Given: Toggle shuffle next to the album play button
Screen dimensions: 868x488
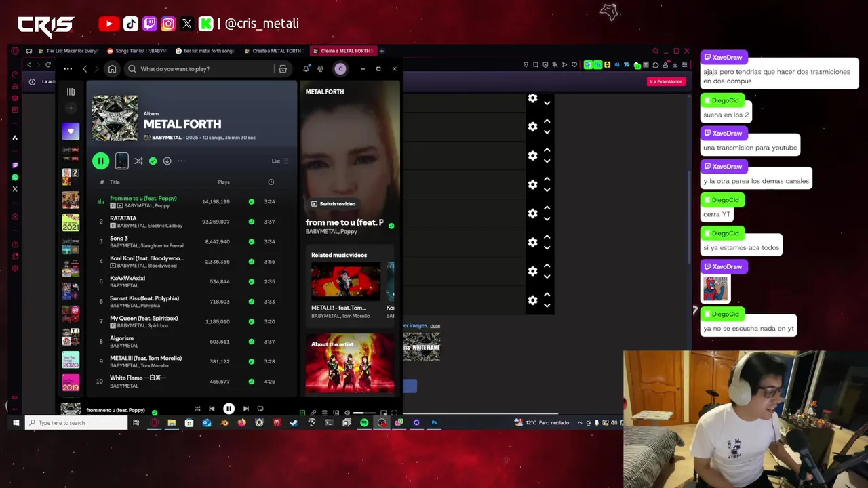Looking at the screenshot, I should [138, 161].
